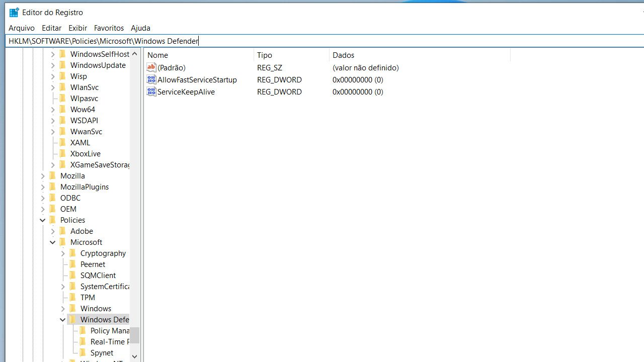Screen dimensions: 644x362
Task: Expand the Wow64 key
Action: [53, 109]
